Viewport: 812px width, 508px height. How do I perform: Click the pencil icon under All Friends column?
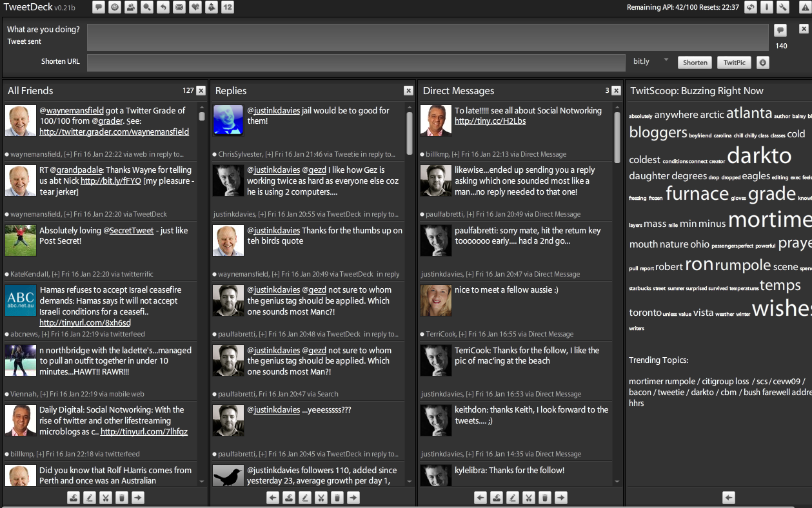[90, 498]
